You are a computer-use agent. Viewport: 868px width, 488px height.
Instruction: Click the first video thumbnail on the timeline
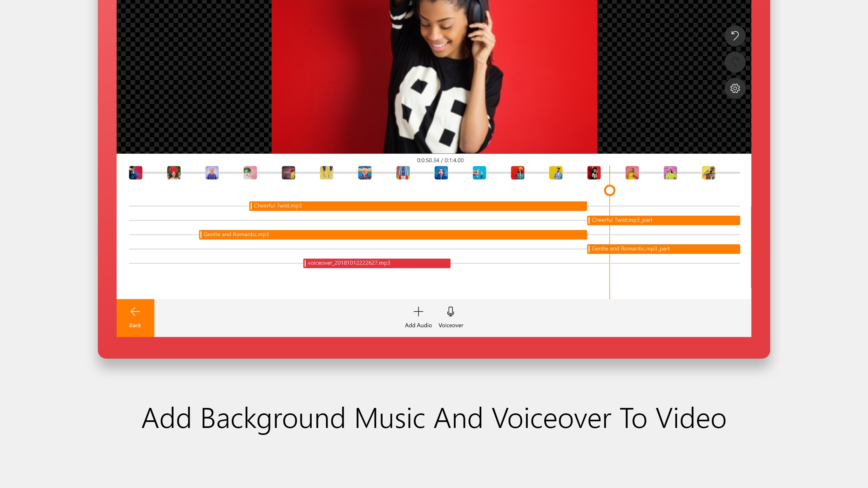coord(135,173)
